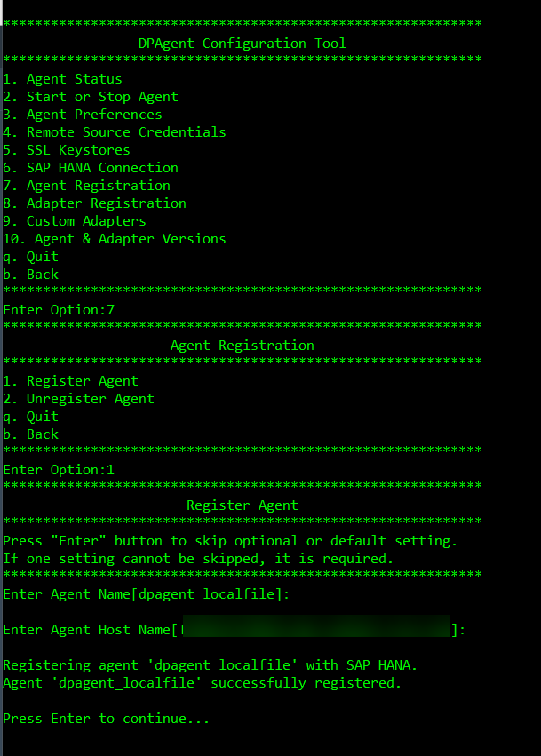Click the "1. Agent Status" menu option
Image resolution: width=541 pixels, height=756 pixels.
tap(62, 79)
